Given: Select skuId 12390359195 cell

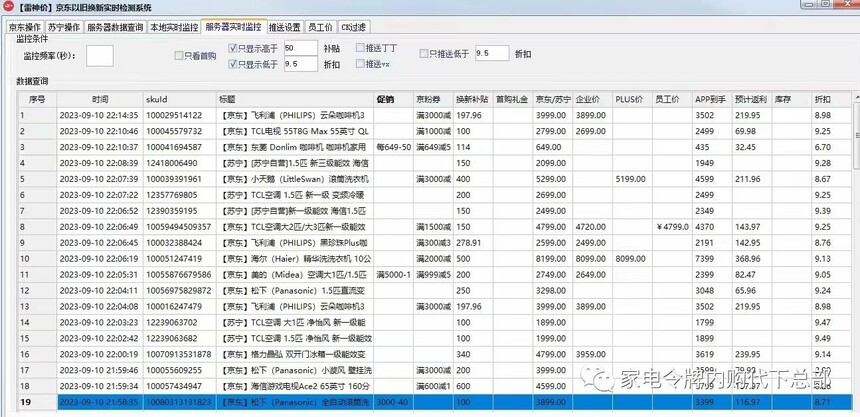Looking at the screenshot, I should click(180, 211).
